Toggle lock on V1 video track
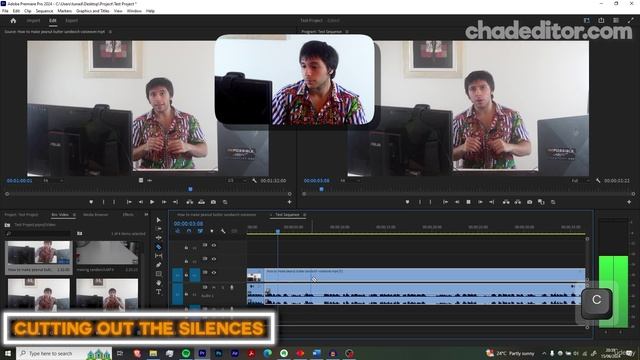 point(187,275)
